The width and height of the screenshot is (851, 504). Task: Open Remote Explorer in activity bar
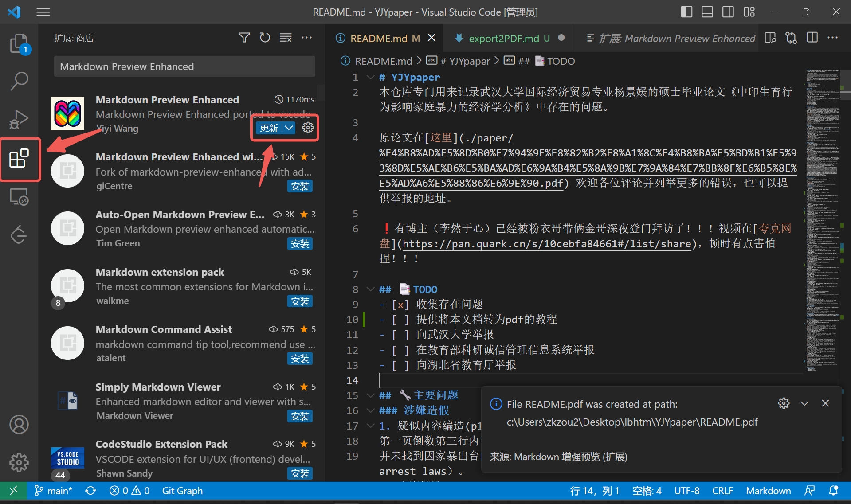tap(19, 196)
